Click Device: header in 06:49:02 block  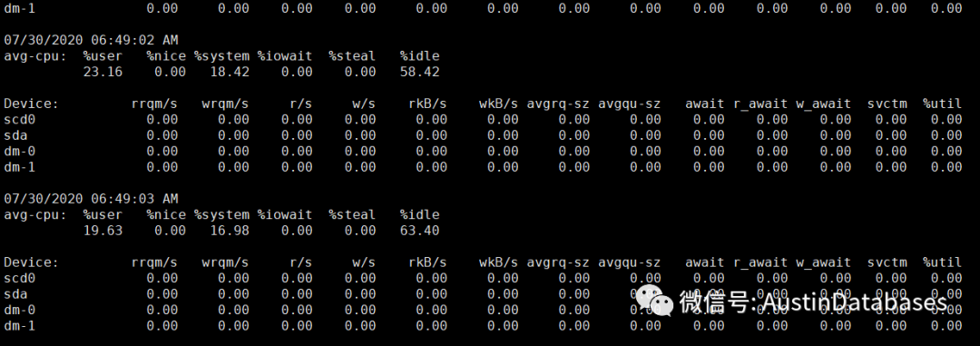(x=31, y=104)
